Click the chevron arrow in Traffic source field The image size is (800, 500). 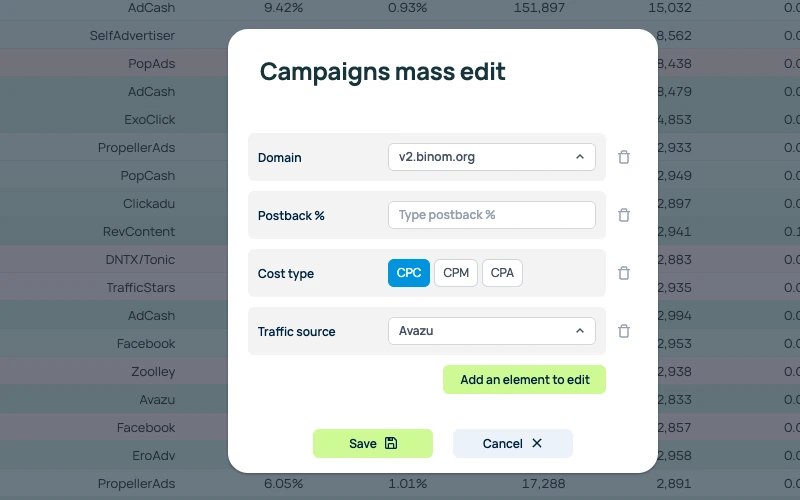point(580,331)
